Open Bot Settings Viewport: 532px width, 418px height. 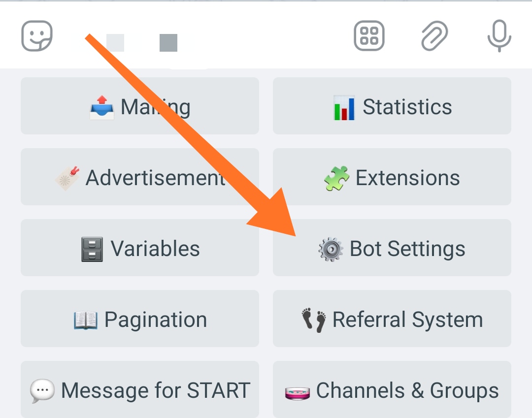pos(392,248)
